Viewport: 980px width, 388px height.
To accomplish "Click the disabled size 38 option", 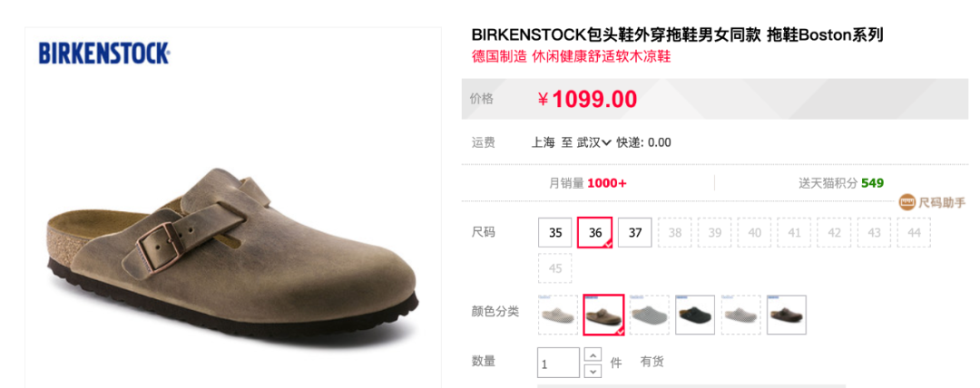I will (675, 232).
